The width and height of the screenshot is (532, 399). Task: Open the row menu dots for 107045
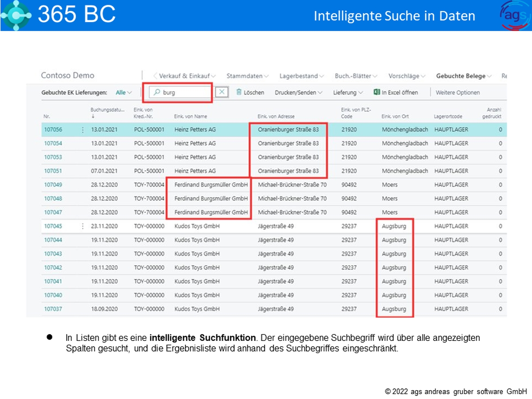pyautogui.click(x=82, y=226)
